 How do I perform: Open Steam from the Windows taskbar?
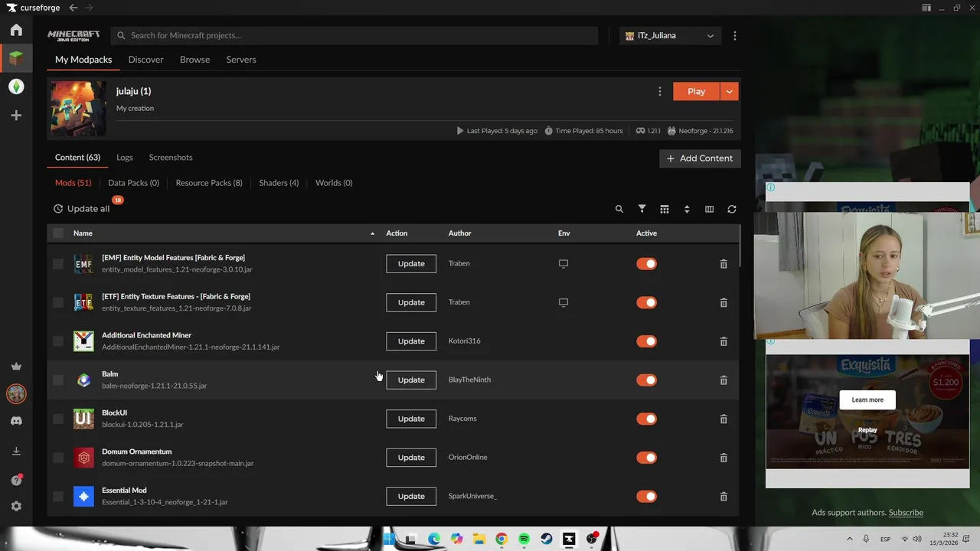point(547,539)
